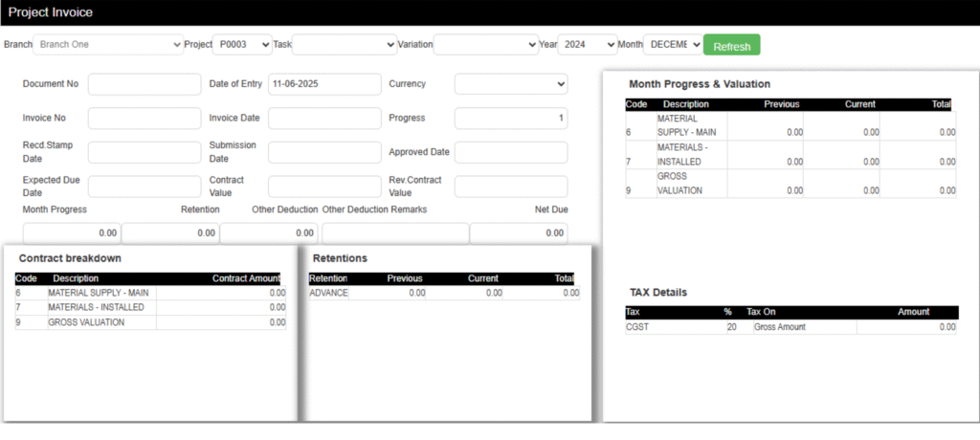Screen dimensions: 980x440
Task: Click the green Refresh button
Action: click(x=731, y=46)
